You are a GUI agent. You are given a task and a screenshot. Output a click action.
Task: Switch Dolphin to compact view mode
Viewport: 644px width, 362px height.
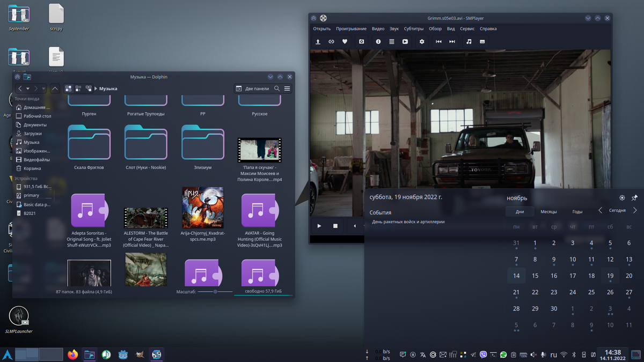[78, 88]
